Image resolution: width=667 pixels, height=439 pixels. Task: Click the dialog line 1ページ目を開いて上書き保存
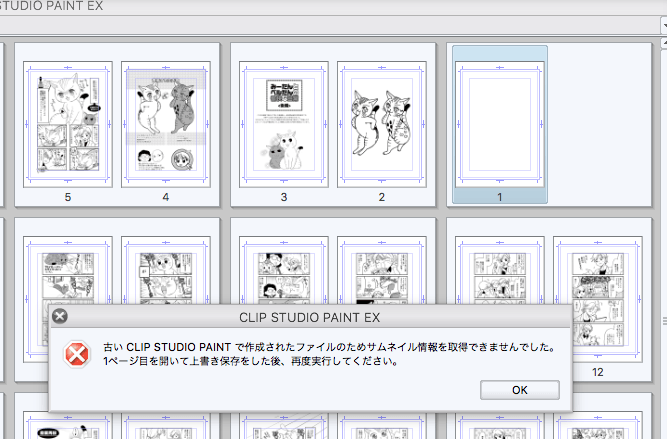point(251,362)
